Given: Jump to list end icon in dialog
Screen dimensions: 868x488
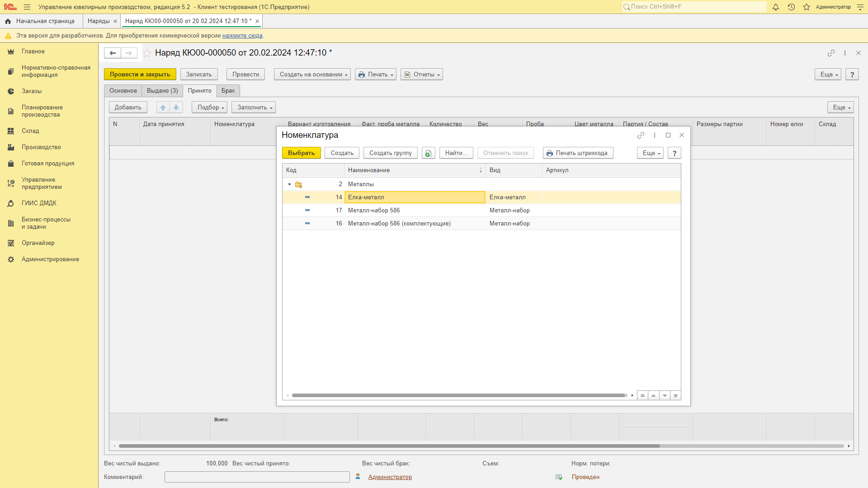Looking at the screenshot, I should [x=675, y=396].
